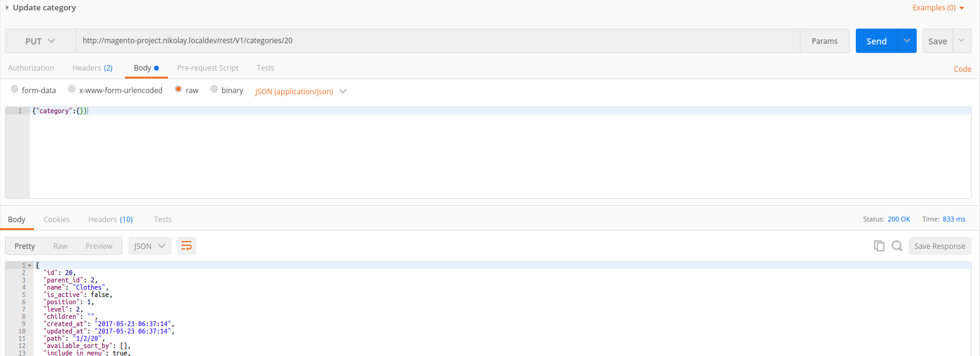980x356 pixels.
Task: Switch to the Pre-request Script tab
Action: tap(208, 68)
